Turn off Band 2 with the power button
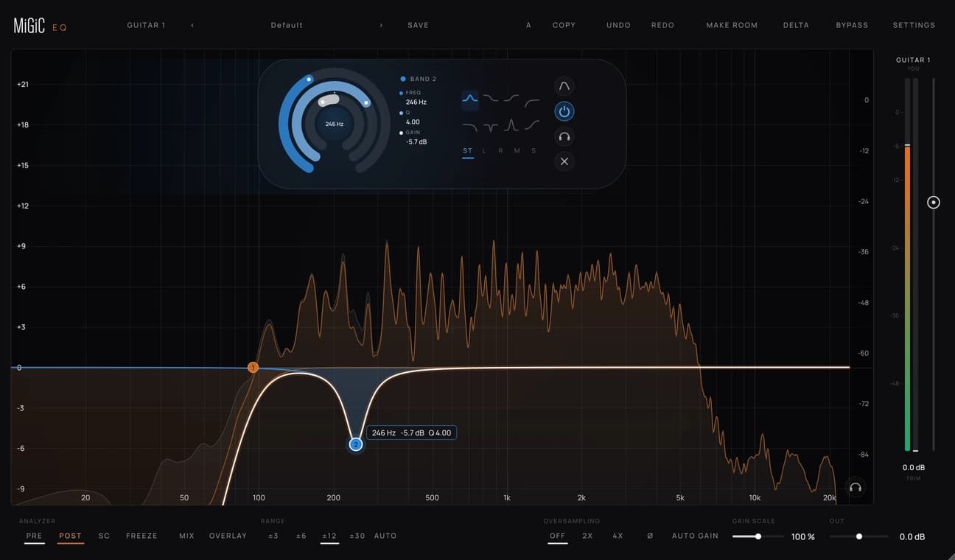 pos(564,111)
